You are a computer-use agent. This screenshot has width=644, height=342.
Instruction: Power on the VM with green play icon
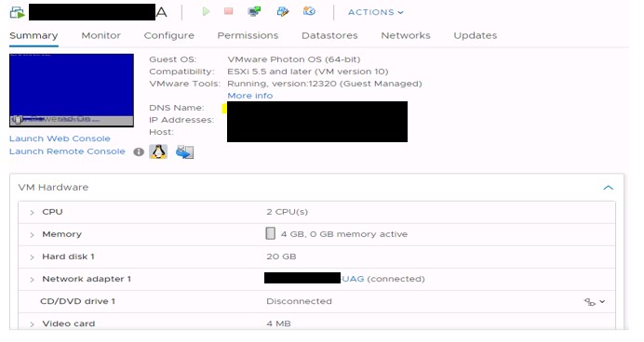207,11
